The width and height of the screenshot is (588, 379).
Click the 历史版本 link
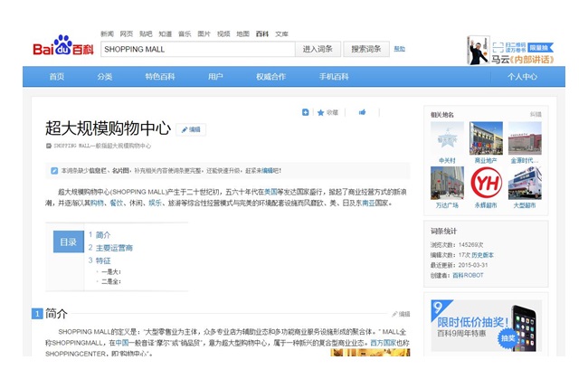[483, 255]
